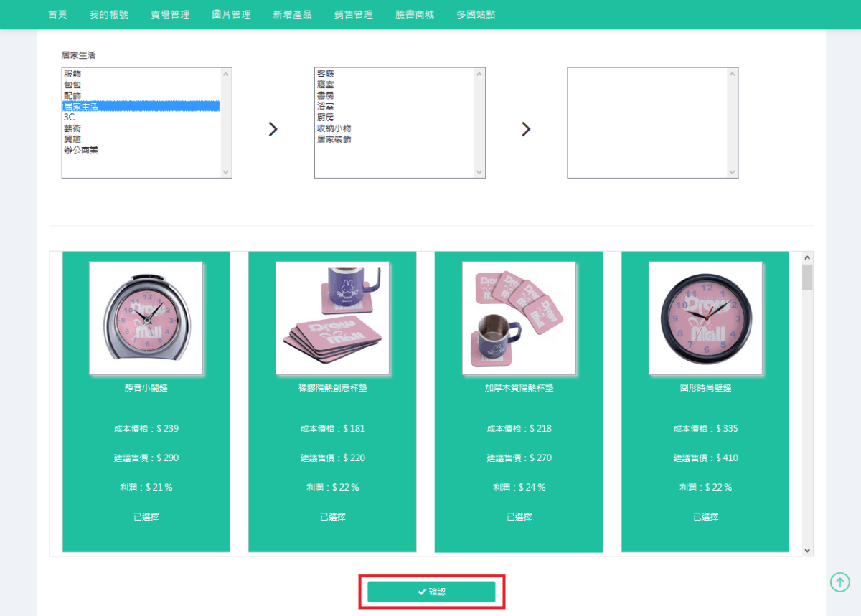Toggle 已選擇 on the 橡膠隔熱創意杯墊 card
Screen dimensions: 861x616
click(332, 516)
